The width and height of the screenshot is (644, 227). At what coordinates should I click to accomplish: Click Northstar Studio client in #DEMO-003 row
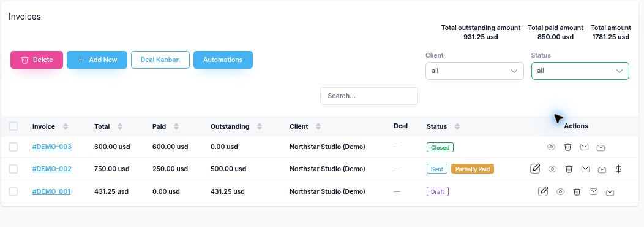(x=328, y=147)
